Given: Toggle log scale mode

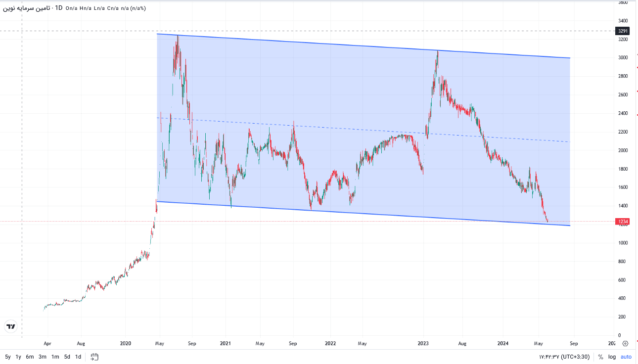Looking at the screenshot, I should (612, 357).
